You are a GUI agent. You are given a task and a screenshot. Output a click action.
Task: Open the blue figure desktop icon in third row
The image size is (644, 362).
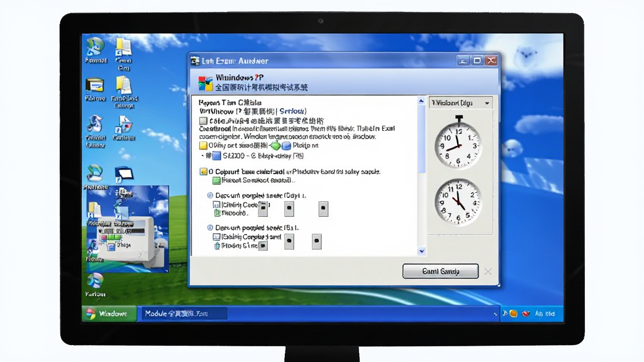95,124
